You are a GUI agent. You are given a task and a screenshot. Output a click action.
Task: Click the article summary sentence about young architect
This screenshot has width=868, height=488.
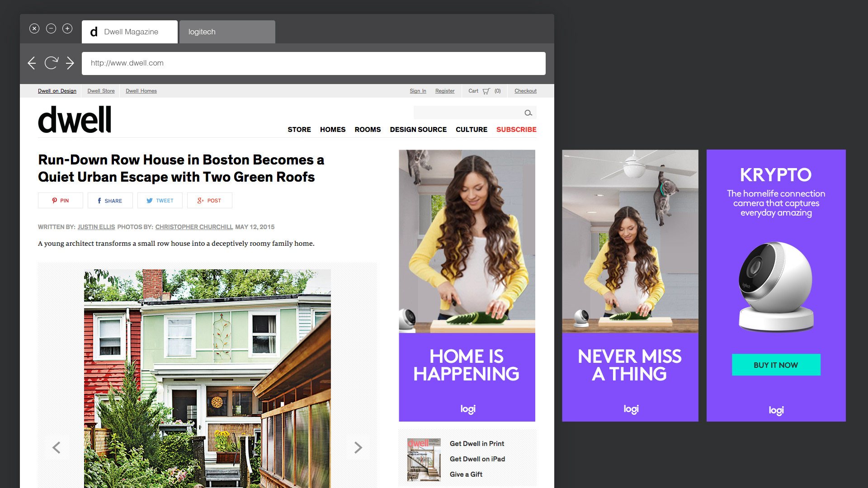[176, 244]
